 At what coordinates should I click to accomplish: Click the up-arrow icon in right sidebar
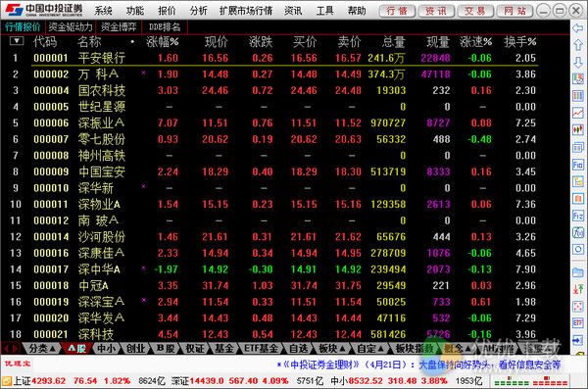(578, 45)
